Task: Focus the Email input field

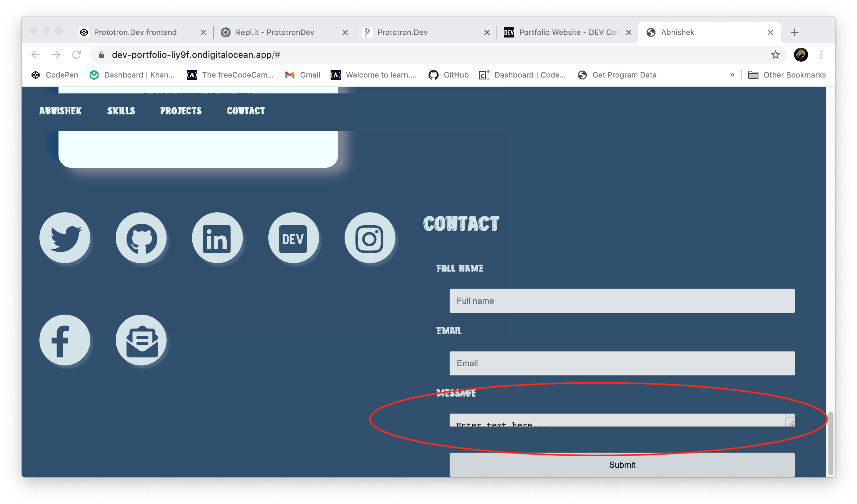Action: coord(622,363)
